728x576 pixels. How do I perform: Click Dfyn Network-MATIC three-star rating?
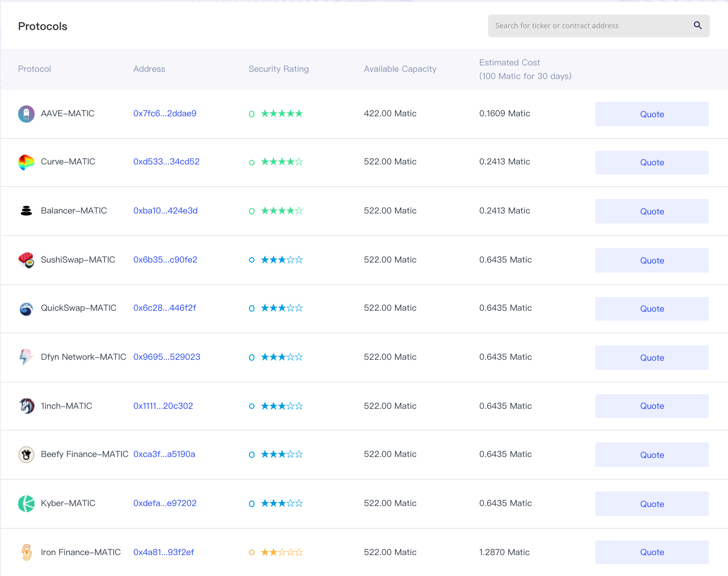(282, 357)
